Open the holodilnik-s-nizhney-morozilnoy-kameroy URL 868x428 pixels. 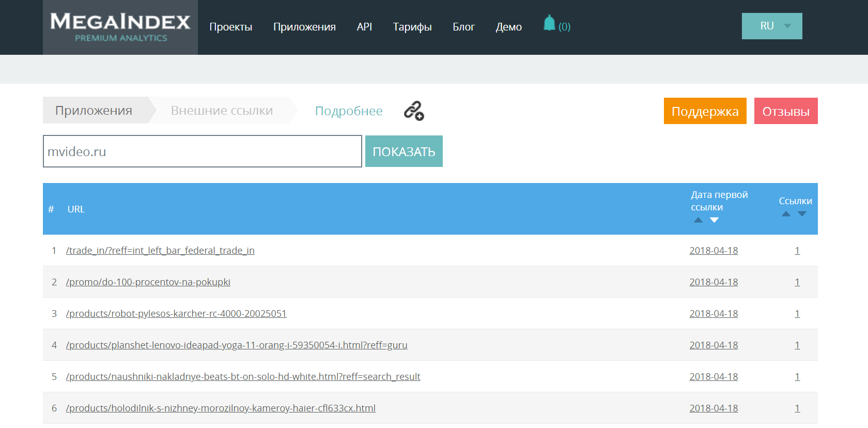pyautogui.click(x=221, y=408)
